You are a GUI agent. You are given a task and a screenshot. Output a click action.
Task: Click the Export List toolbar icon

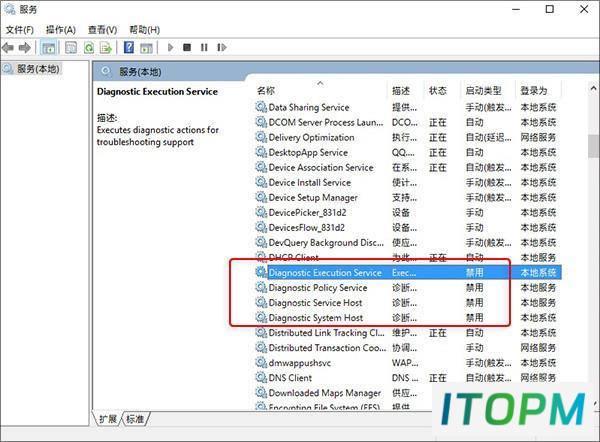click(x=106, y=48)
